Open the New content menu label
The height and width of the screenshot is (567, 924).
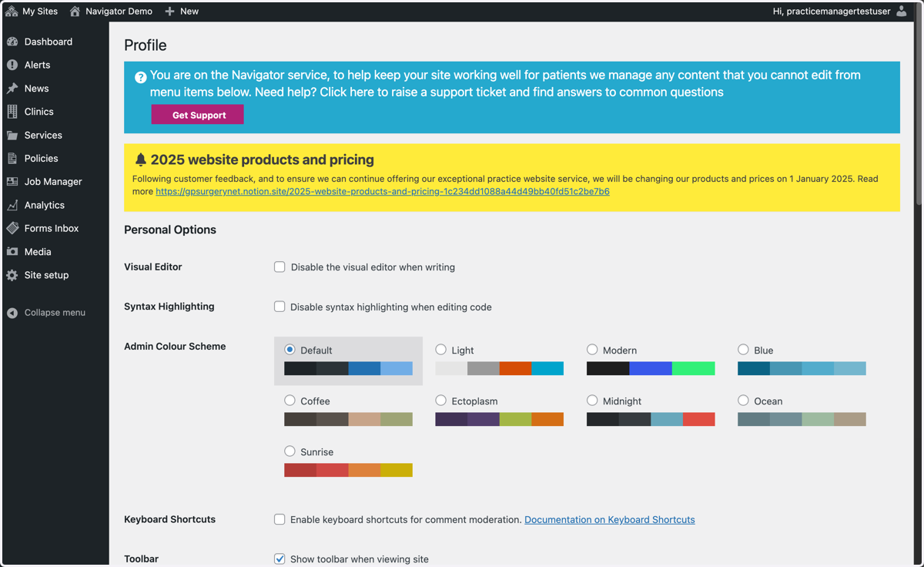(189, 12)
